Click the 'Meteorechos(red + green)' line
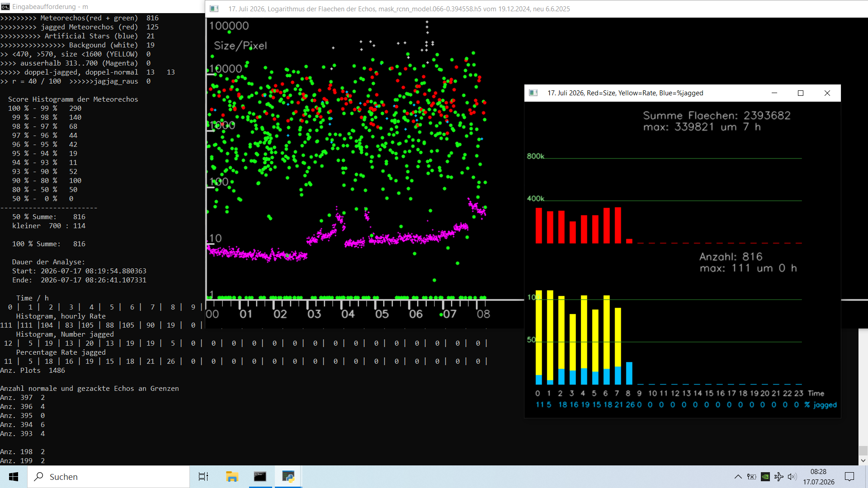The width and height of the screenshot is (868, 488). tap(79, 18)
